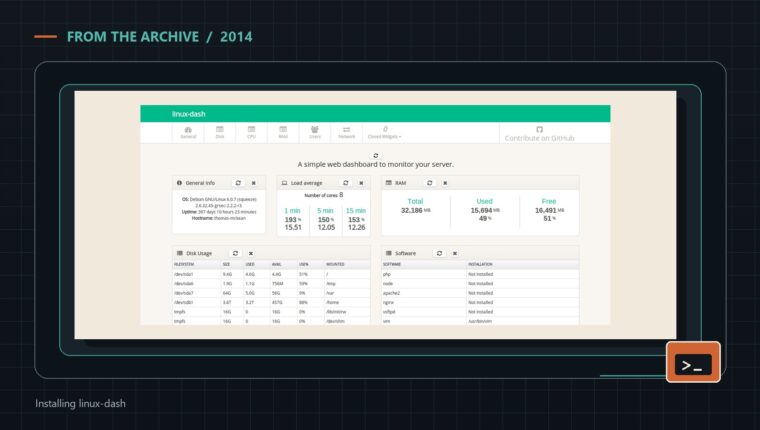
Task: Click the icon beside the RAM title
Action: coord(388,183)
